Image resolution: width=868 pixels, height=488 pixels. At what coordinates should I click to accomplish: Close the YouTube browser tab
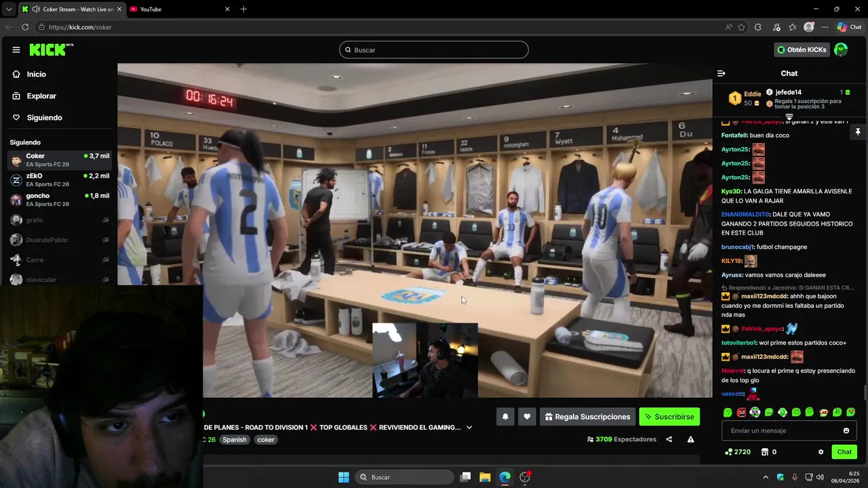point(227,9)
